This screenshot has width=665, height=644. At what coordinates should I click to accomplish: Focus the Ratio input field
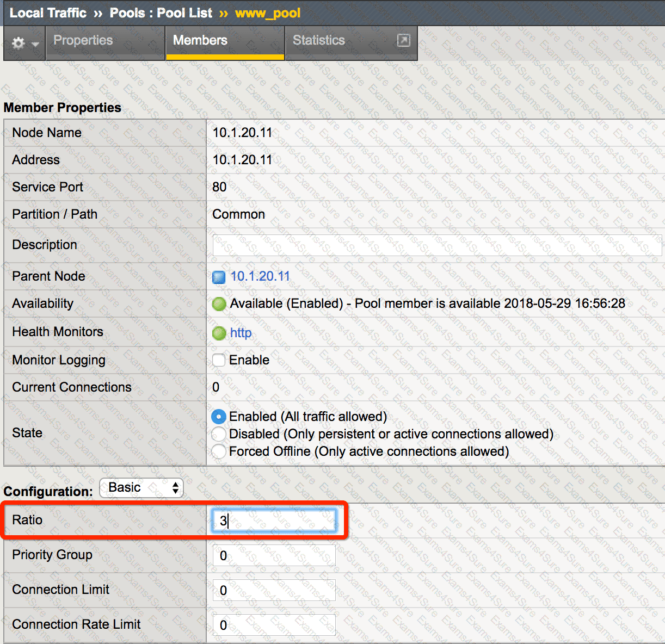[x=274, y=521]
